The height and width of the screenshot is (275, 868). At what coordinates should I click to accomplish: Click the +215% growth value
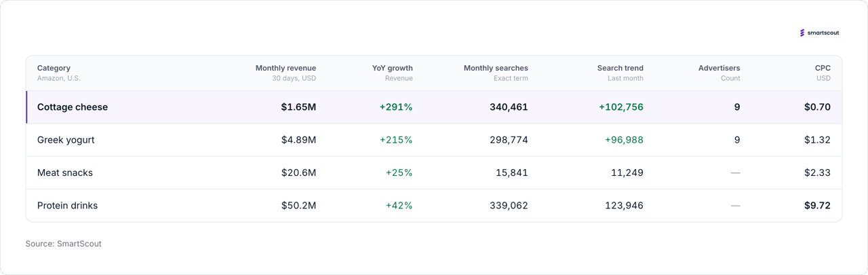pyautogui.click(x=396, y=140)
